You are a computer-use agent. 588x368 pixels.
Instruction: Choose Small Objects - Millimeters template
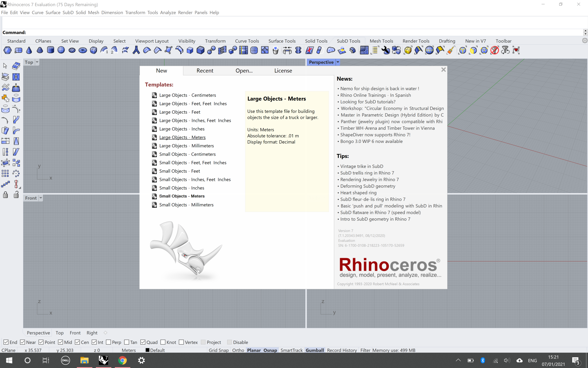click(186, 205)
